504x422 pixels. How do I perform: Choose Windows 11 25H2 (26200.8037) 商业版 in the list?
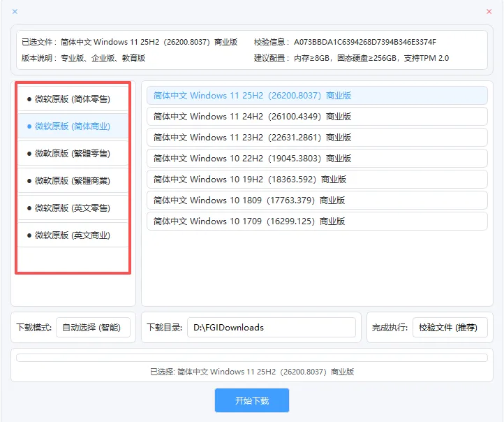(317, 96)
